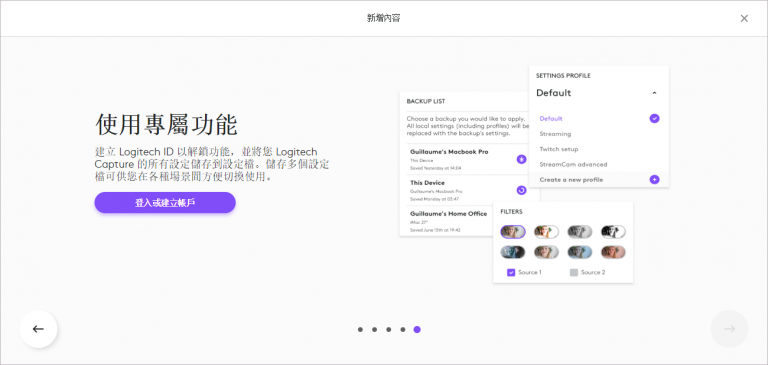The height and width of the screenshot is (365, 768).
Task: Click the 新增內容 title text
Action: click(x=384, y=18)
